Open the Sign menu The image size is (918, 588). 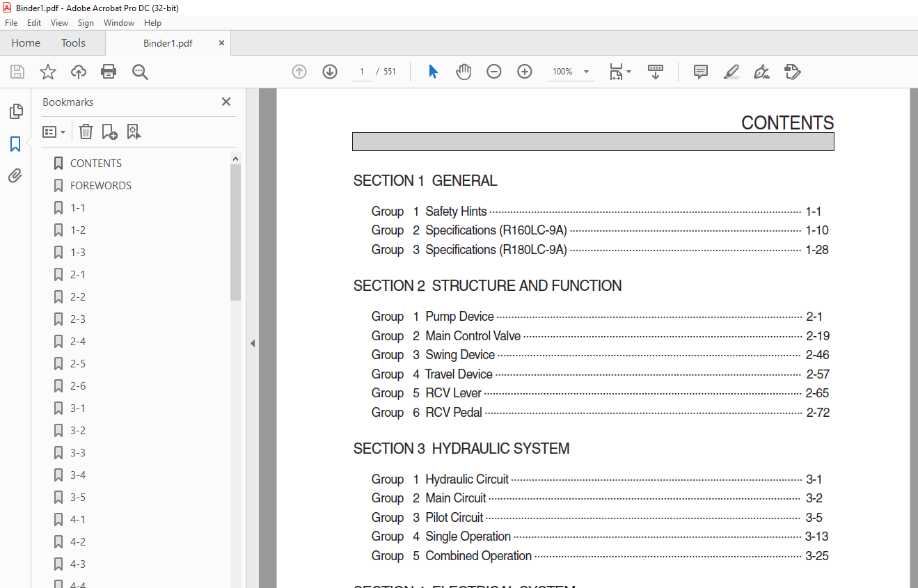pyautogui.click(x=86, y=23)
